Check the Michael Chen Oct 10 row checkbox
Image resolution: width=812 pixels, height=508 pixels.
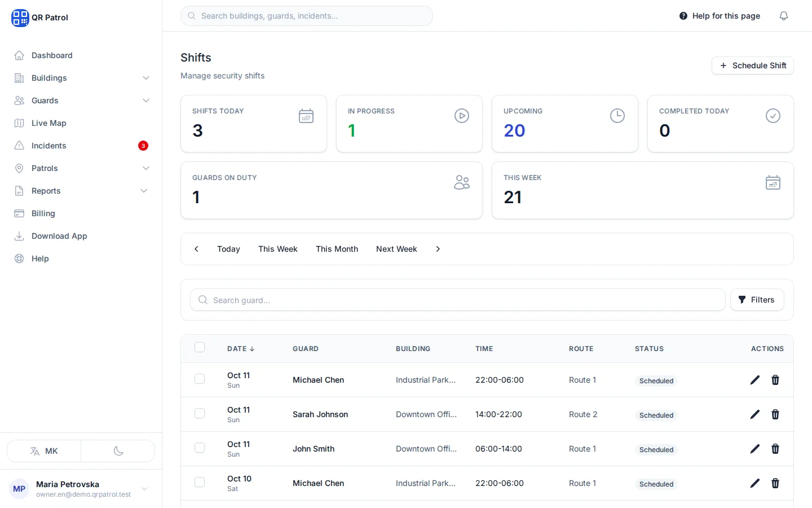coord(200,482)
